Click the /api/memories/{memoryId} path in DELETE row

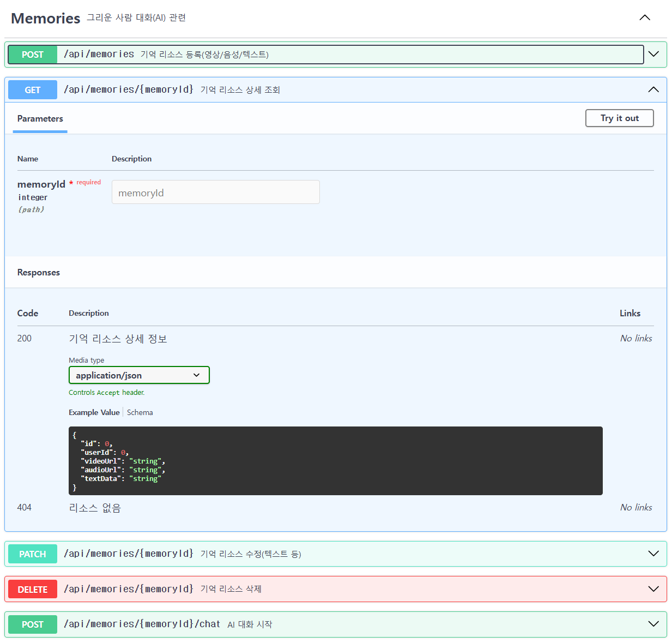point(129,589)
